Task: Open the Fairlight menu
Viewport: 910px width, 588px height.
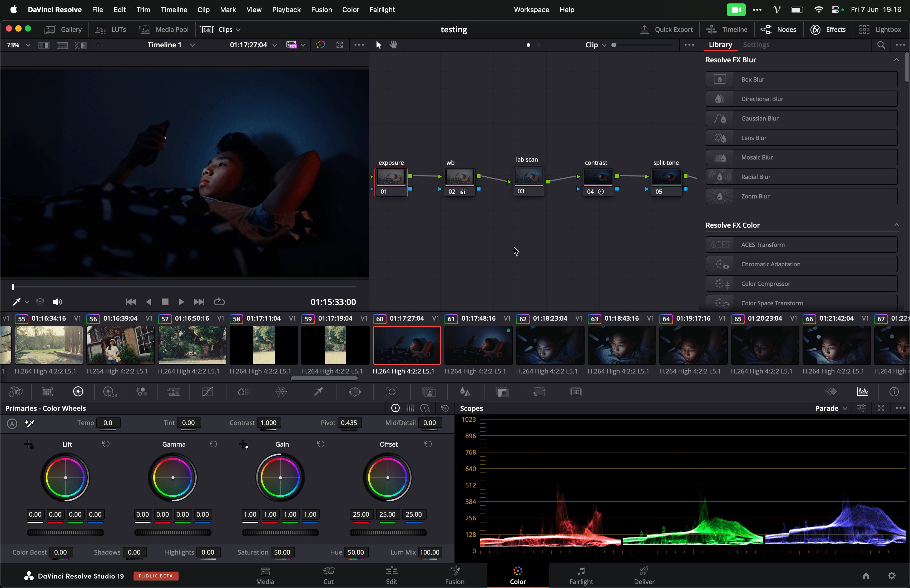Action: [x=382, y=9]
